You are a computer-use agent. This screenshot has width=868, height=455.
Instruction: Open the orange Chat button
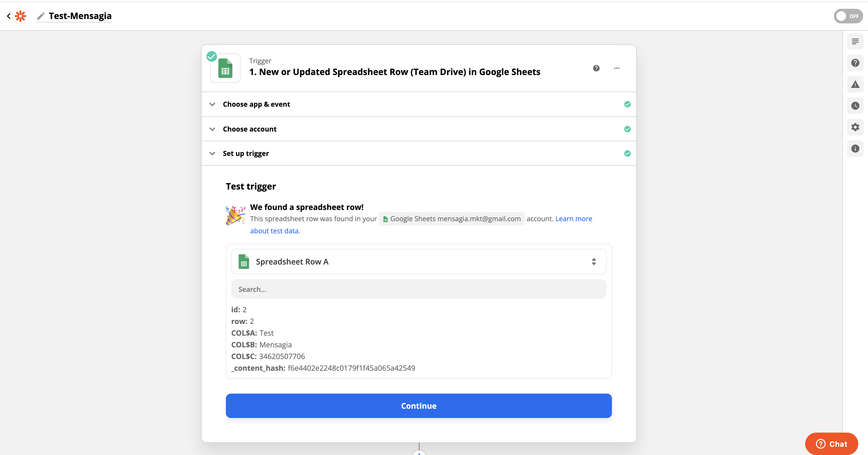[x=831, y=444]
